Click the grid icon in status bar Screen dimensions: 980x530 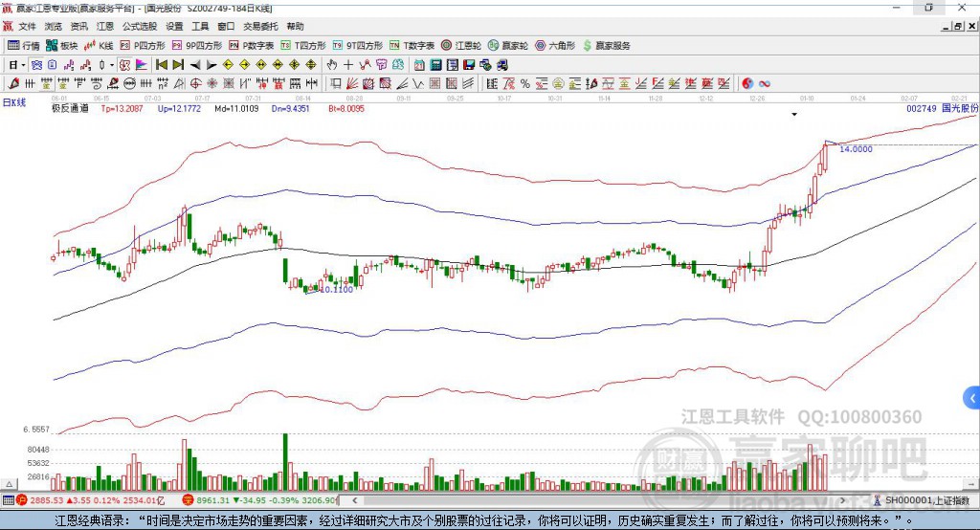pyautogui.click(x=8, y=500)
